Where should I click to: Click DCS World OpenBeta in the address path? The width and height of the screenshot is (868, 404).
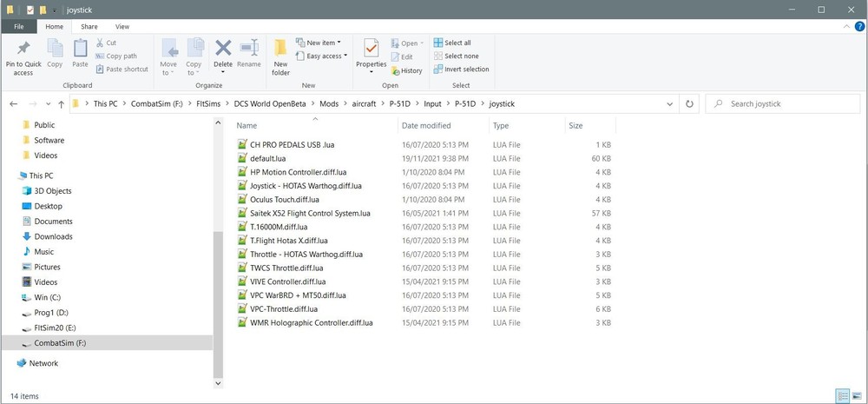269,103
